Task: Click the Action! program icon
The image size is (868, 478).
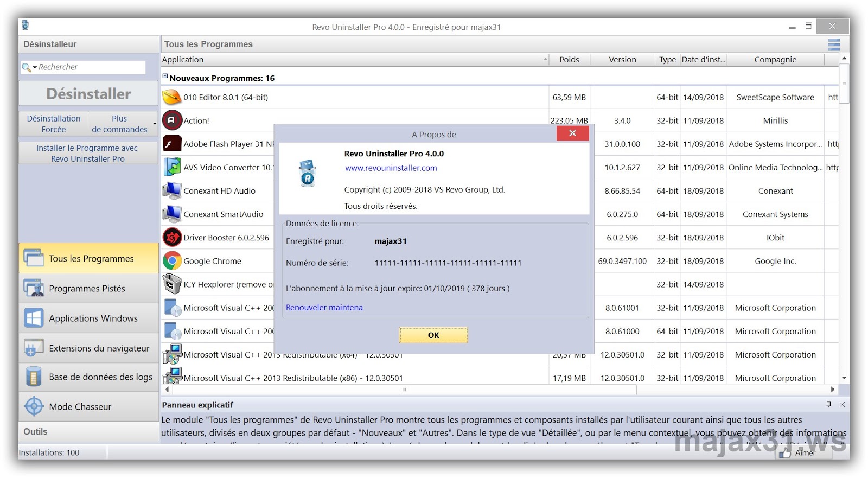Action: point(172,120)
